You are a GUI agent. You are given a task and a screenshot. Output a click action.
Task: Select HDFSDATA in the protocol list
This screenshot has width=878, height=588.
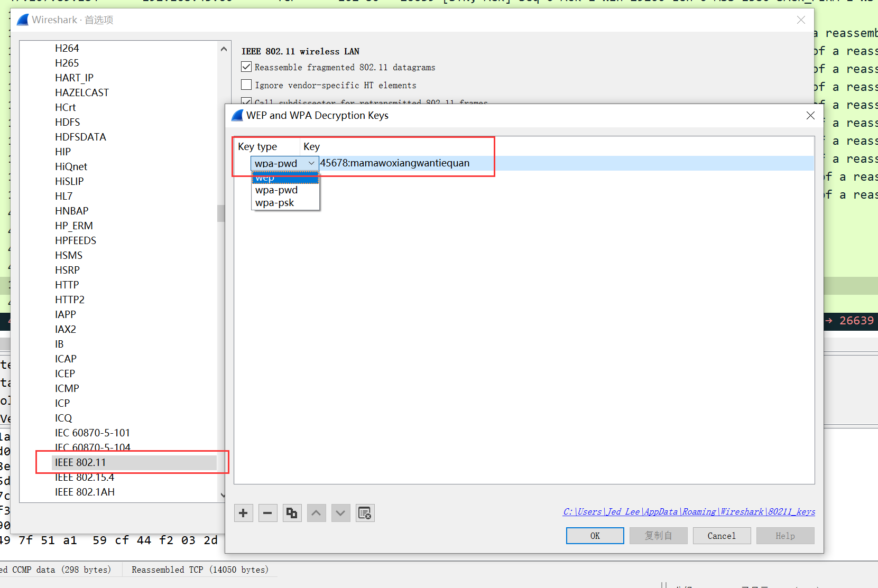pyautogui.click(x=80, y=137)
